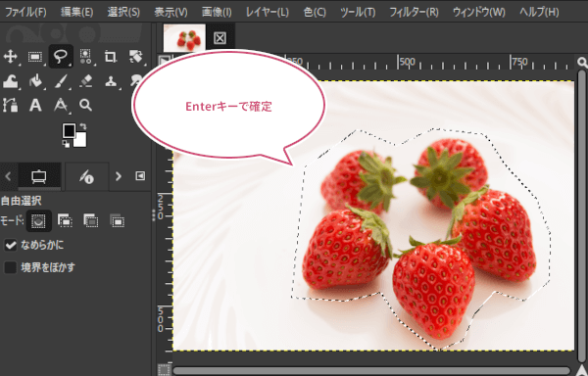
Task: Swap foreground and background colors
Action: click(x=83, y=126)
